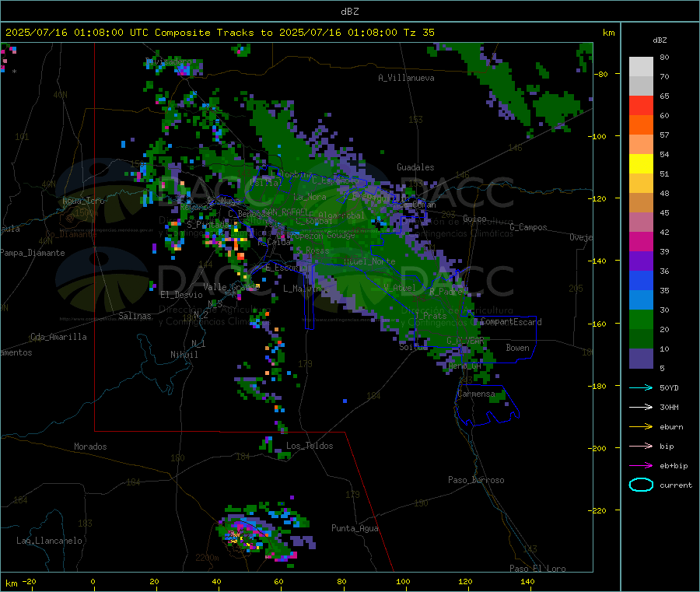Image resolution: width=700 pixels, height=592 pixels.
Task: Click the Paso_El_Loro map label
Action: 537,569
